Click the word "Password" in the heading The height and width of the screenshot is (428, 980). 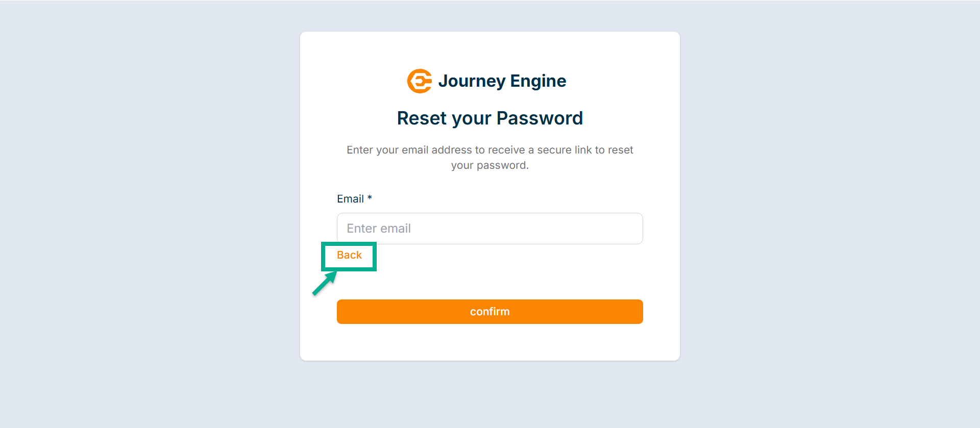pos(540,118)
